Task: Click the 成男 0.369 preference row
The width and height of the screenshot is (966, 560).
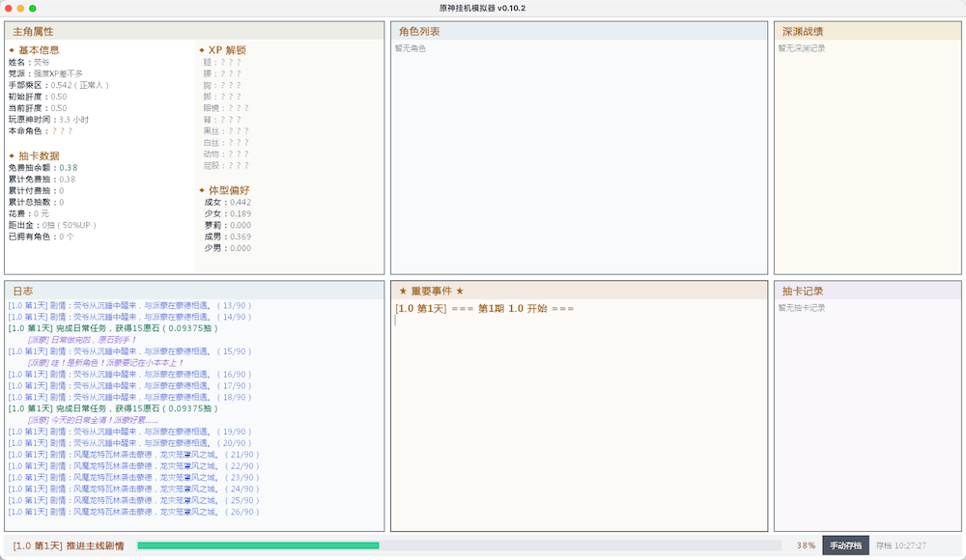Action: (x=227, y=237)
